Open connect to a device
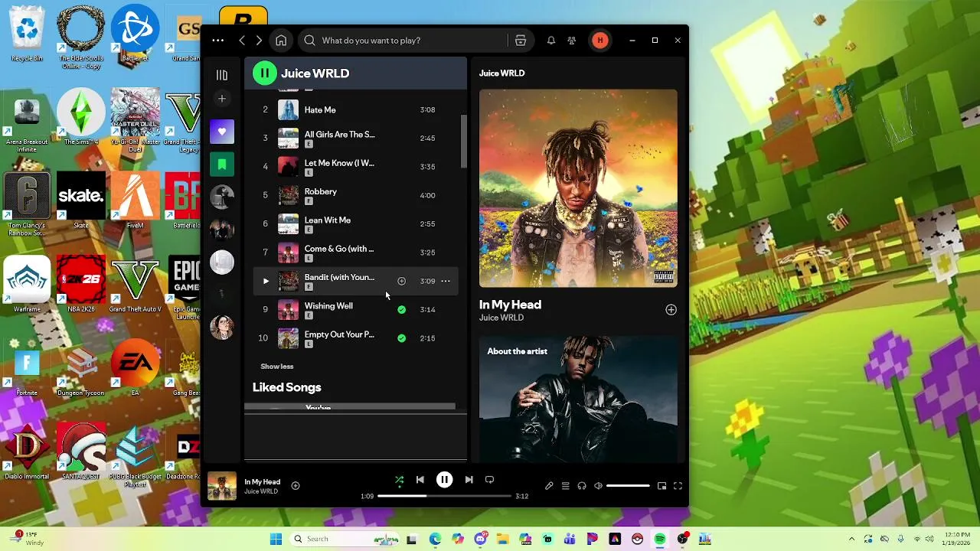The height and width of the screenshot is (551, 980). pyautogui.click(x=582, y=486)
